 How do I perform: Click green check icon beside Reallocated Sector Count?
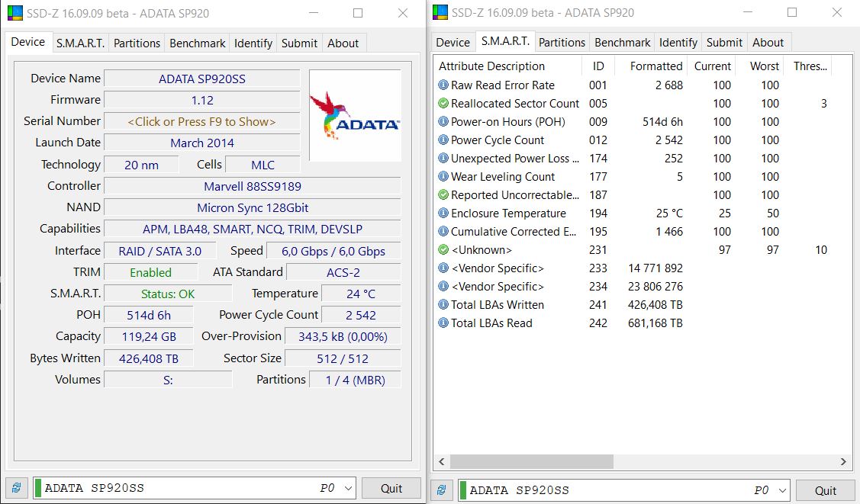[x=443, y=103]
